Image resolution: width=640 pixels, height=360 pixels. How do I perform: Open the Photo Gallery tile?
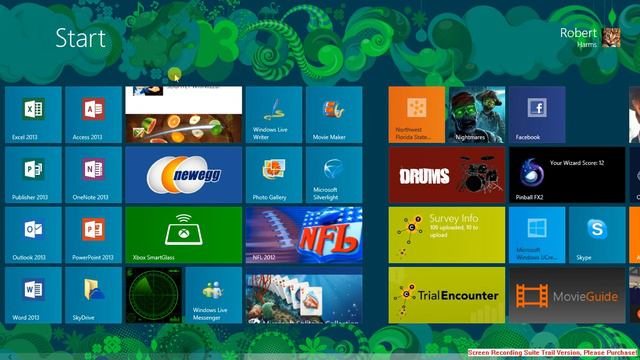(274, 175)
